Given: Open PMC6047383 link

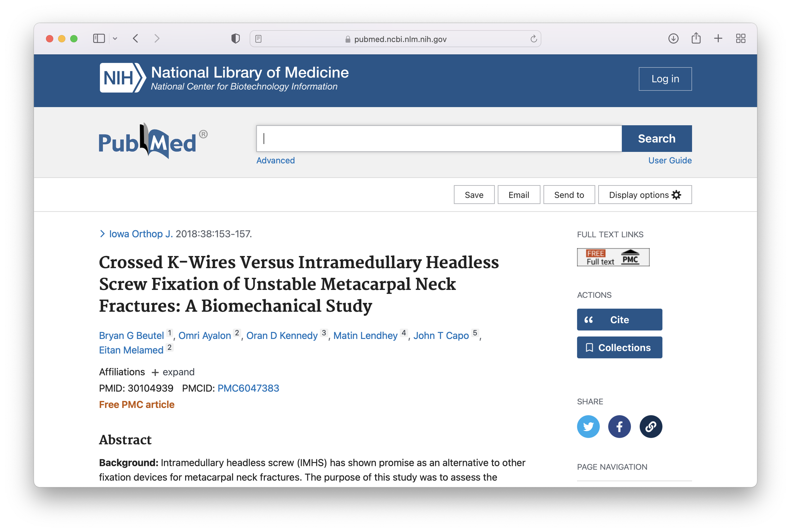Looking at the screenshot, I should point(248,388).
